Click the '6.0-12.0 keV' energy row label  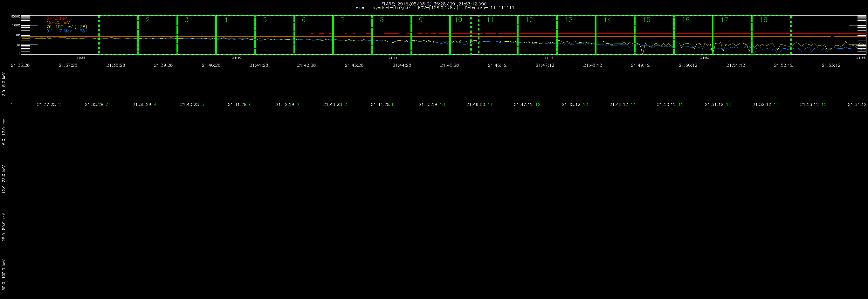[4, 131]
